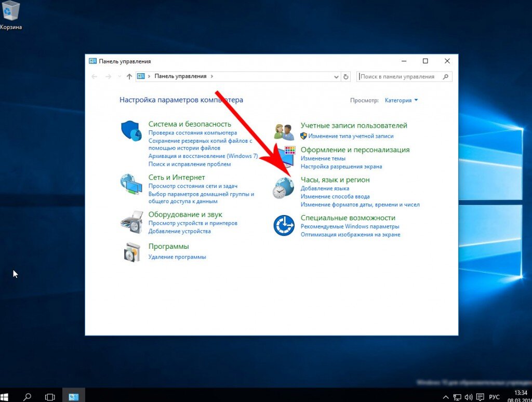Open the Сеть и Интернет globe icon

click(x=131, y=184)
